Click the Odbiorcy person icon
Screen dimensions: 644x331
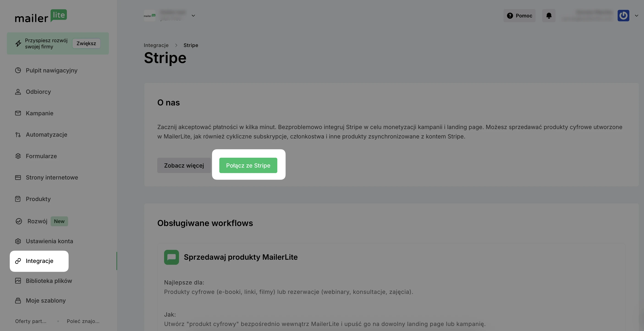(x=18, y=92)
